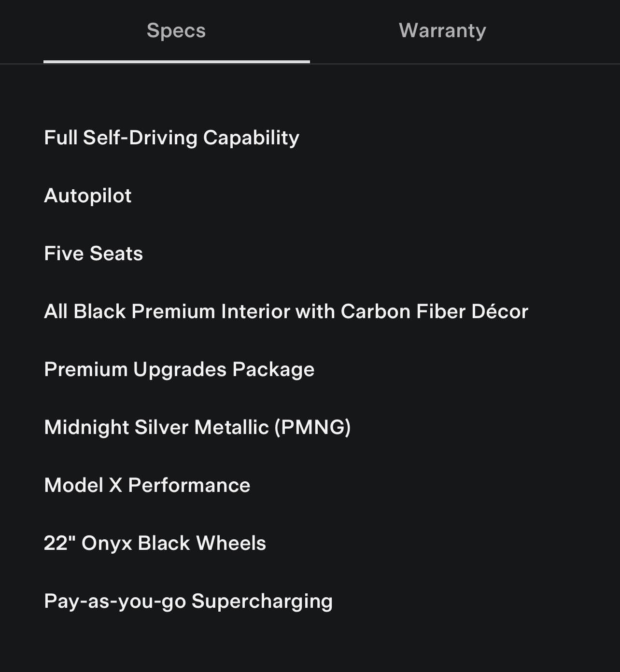Click the words Carbon Fiber Décor
The width and height of the screenshot is (620, 672).
(435, 311)
